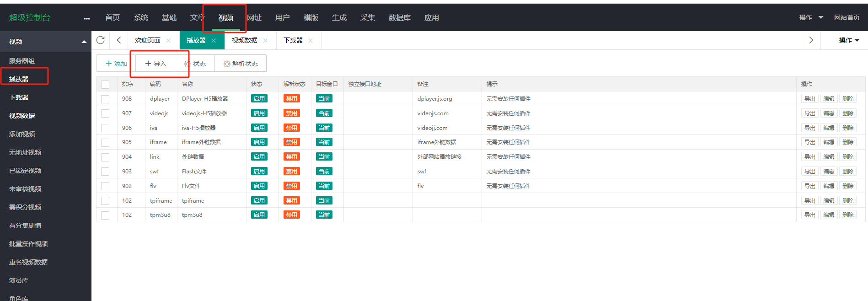Image resolution: width=868 pixels, height=301 pixels.
Task: Check the link row checkbox
Action: pyautogui.click(x=105, y=157)
